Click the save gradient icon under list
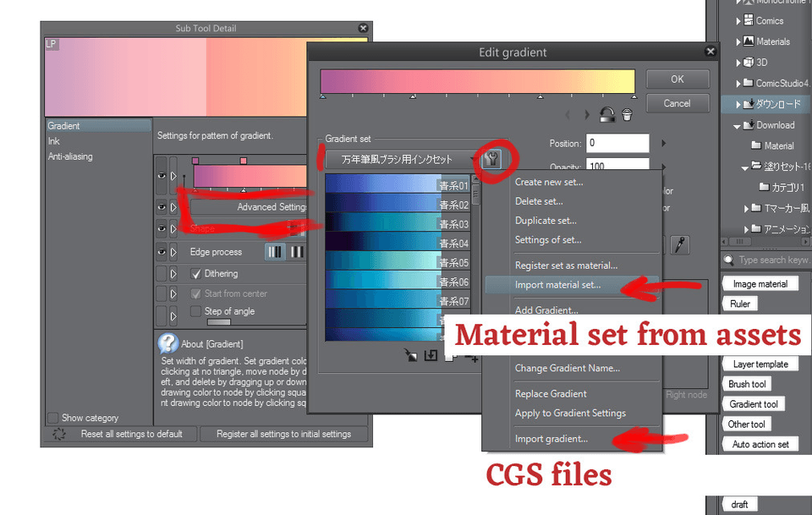The image size is (812, 515). (x=431, y=355)
